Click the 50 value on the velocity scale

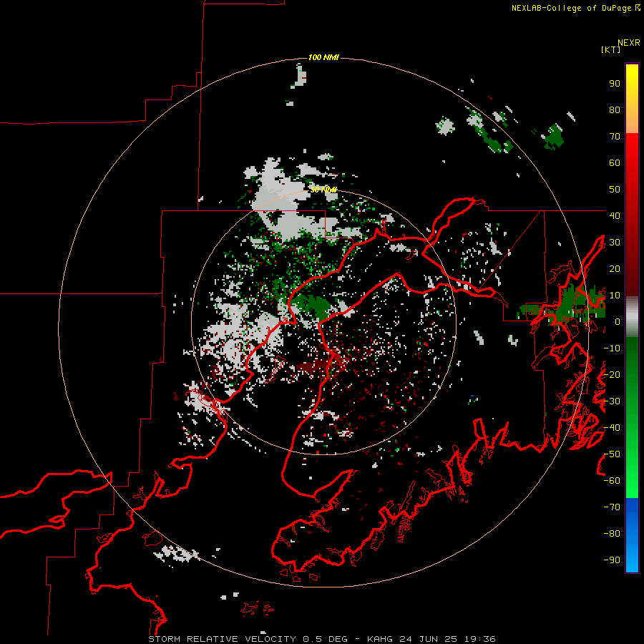pyautogui.click(x=615, y=190)
